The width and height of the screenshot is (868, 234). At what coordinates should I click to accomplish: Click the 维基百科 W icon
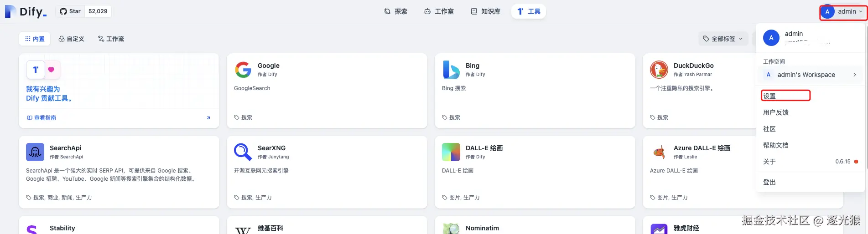click(243, 230)
